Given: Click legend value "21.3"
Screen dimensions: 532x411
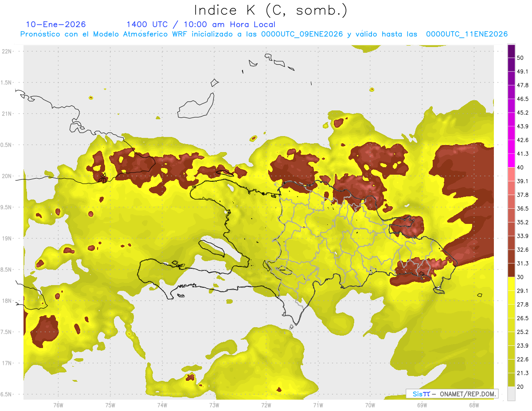Looking at the screenshot, I should click(x=523, y=373).
